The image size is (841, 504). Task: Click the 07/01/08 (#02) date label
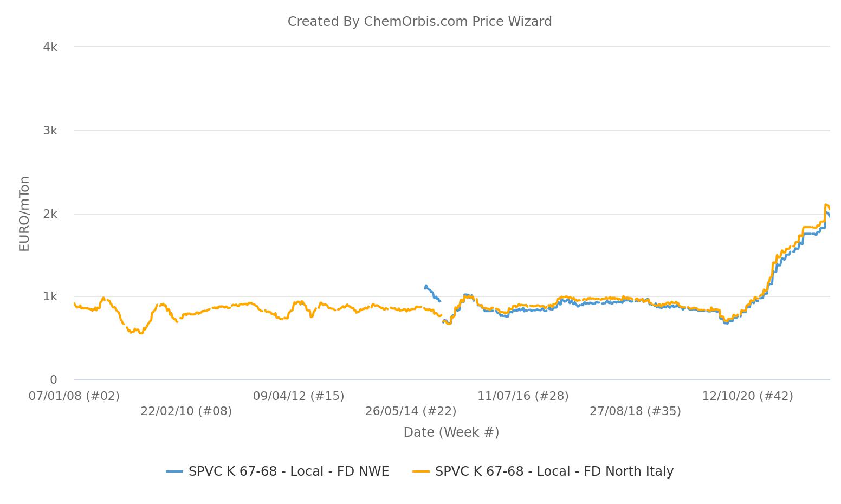click(74, 396)
